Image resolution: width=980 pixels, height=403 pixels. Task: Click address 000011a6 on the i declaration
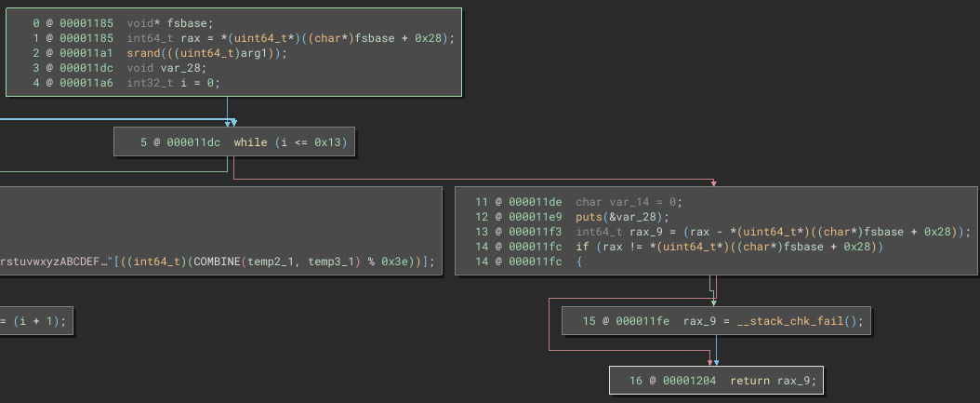point(86,83)
